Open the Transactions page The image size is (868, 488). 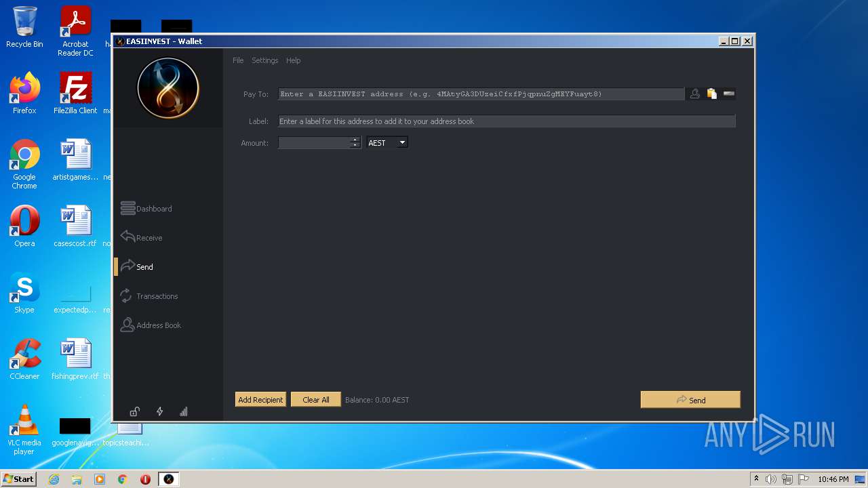point(149,296)
